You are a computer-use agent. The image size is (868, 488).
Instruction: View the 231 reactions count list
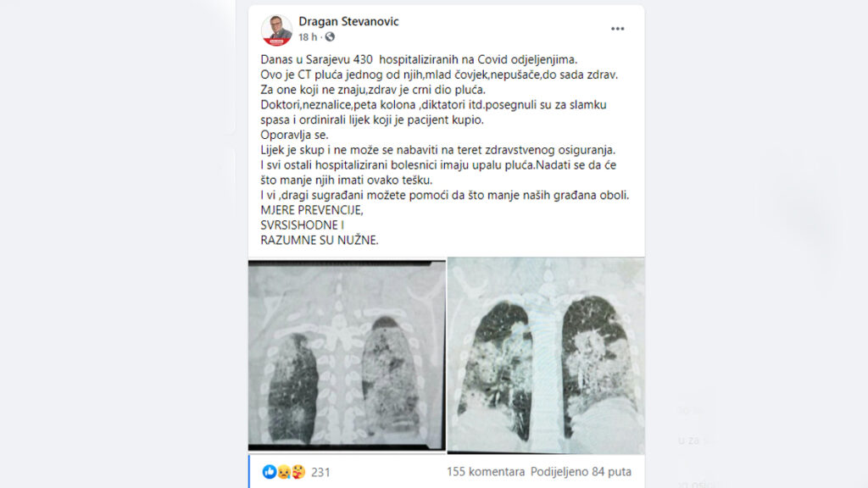pyautogui.click(x=320, y=473)
